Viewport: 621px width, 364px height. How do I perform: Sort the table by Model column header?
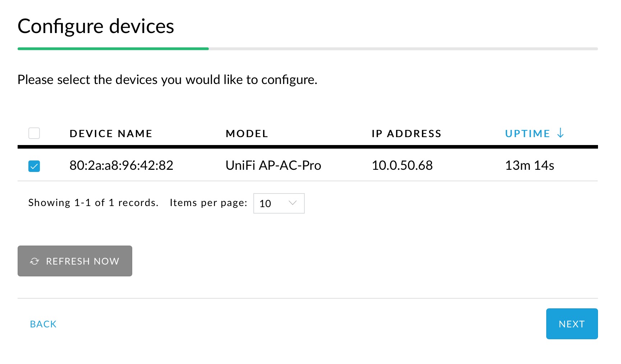click(x=247, y=134)
